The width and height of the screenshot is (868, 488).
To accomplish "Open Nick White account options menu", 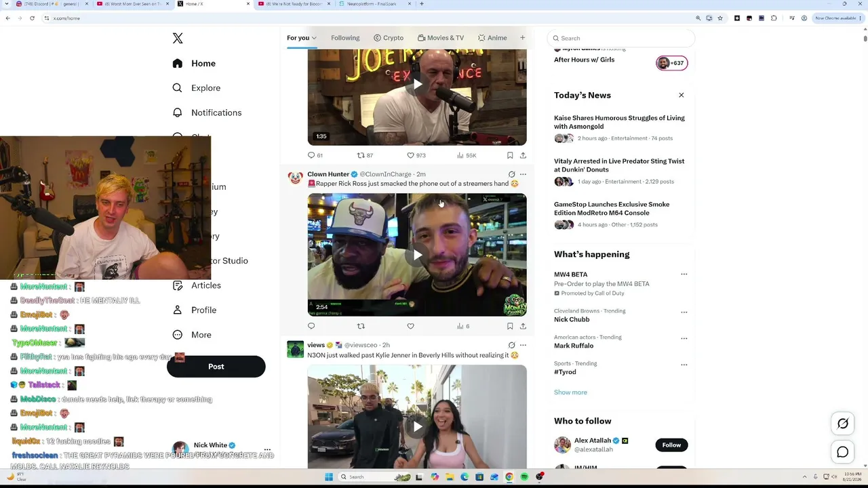I will [267, 449].
